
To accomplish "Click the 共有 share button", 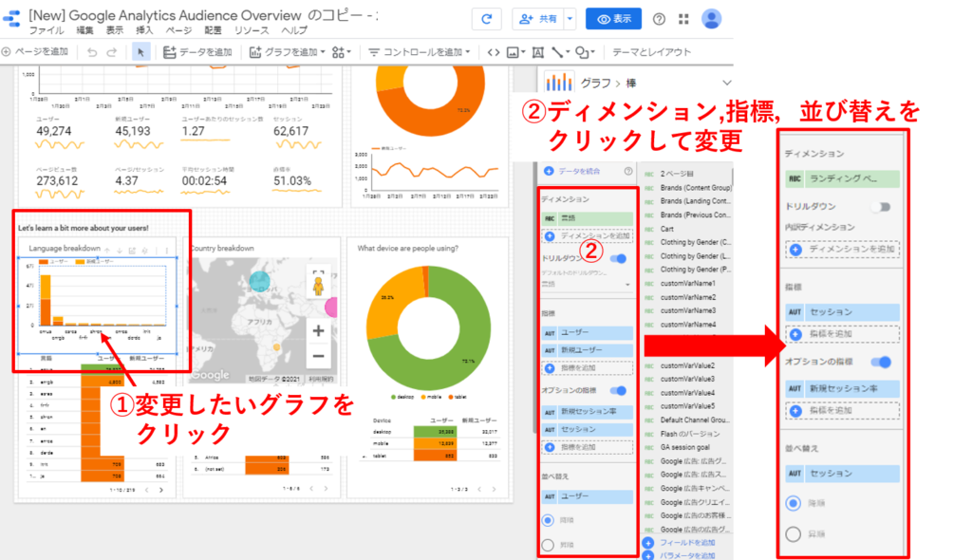I will [538, 19].
